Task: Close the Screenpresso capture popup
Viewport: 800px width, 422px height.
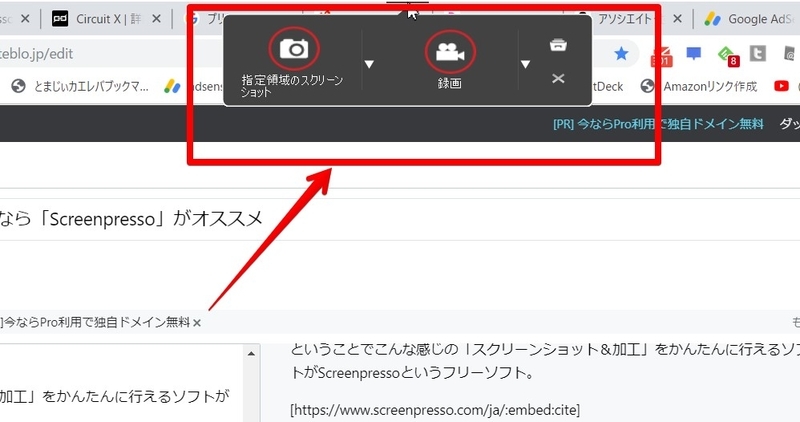Action: pos(558,79)
